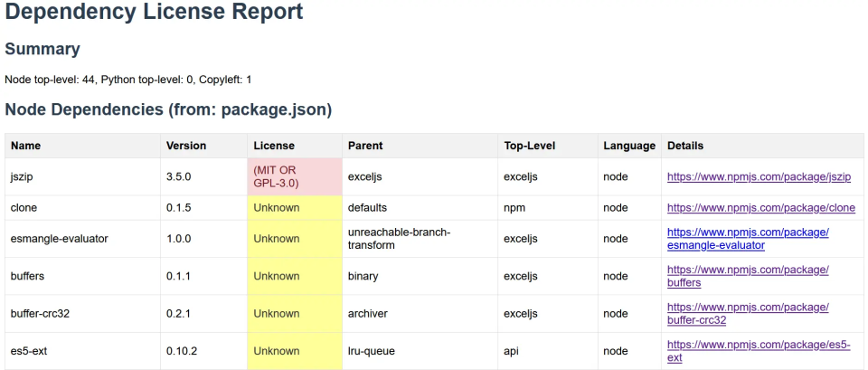
Task: Click the Parent column header
Action: 365,146
